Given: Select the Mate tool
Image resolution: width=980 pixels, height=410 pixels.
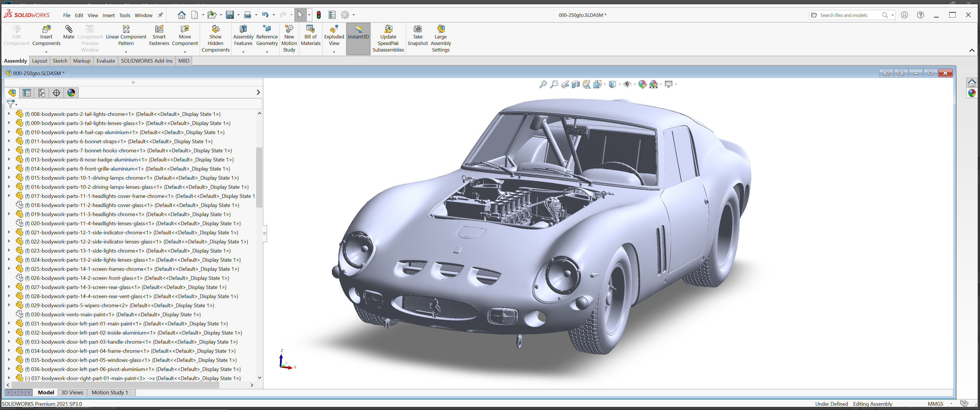Looking at the screenshot, I should click(x=68, y=32).
